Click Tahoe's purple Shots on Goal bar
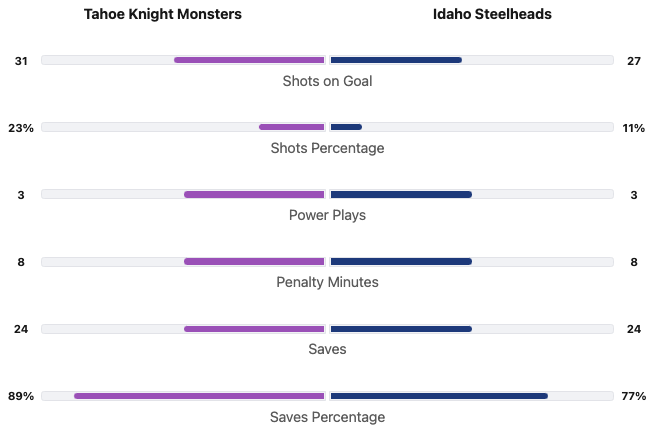The image size is (655, 429). (x=249, y=60)
